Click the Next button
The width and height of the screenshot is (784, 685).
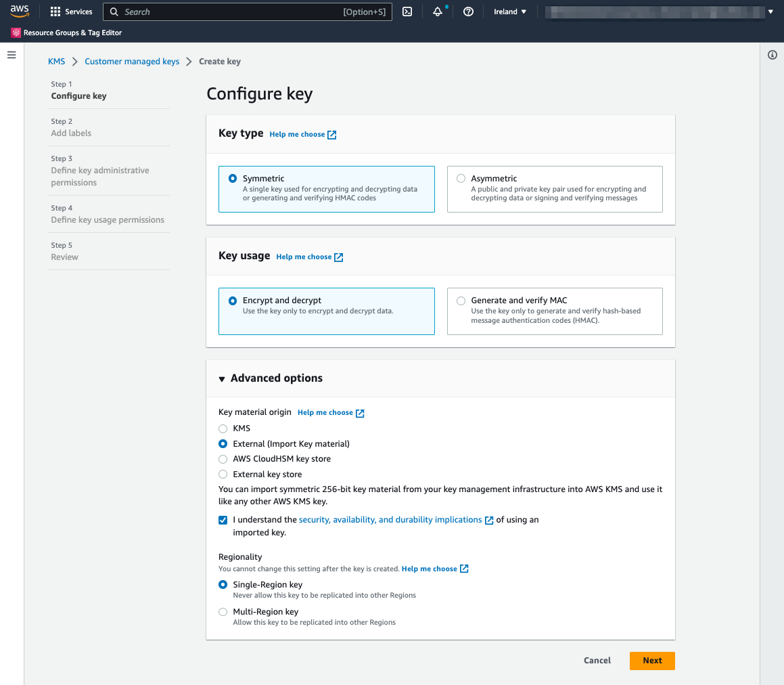(652, 661)
